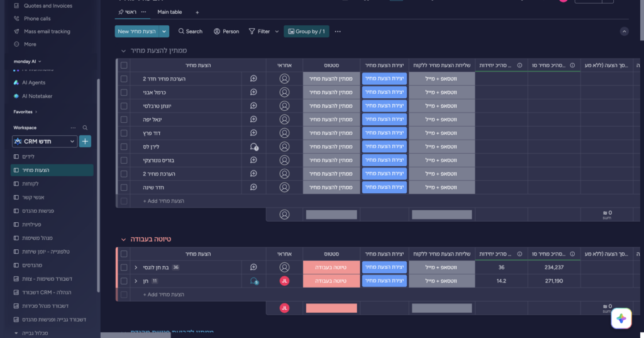Open Filter options chevron
The width and height of the screenshot is (644, 338).
(277, 31)
